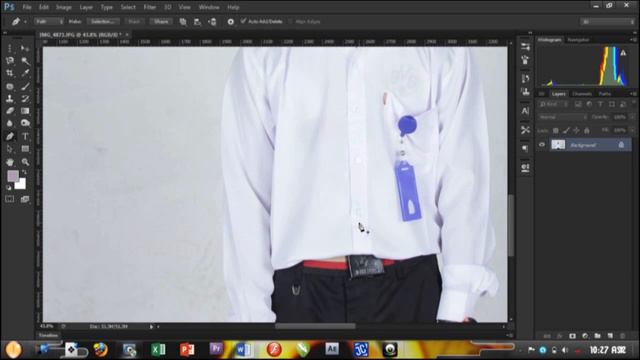Viewport: 640px width, 360px height.
Task: Select the History Brush tool
Action: click(x=25, y=99)
